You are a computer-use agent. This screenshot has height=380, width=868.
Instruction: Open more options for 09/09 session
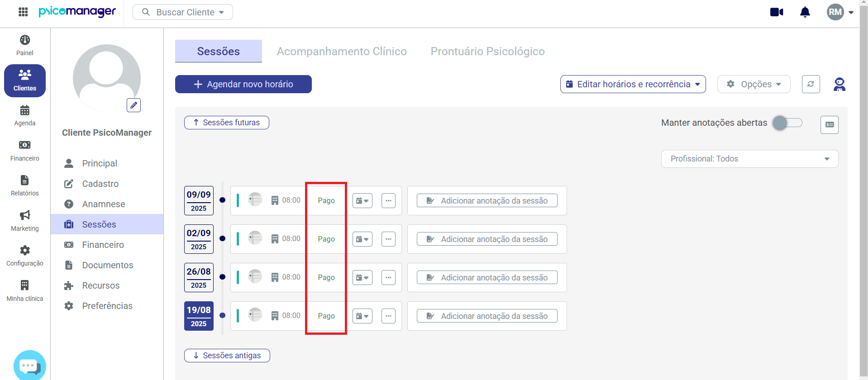[388, 200]
